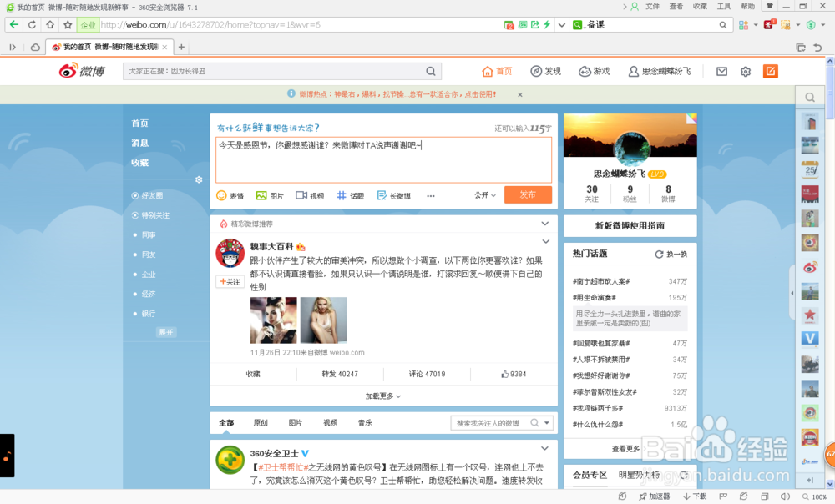The height and width of the screenshot is (504, 835).
Task: Click sidebar group settings gear
Action: [199, 180]
